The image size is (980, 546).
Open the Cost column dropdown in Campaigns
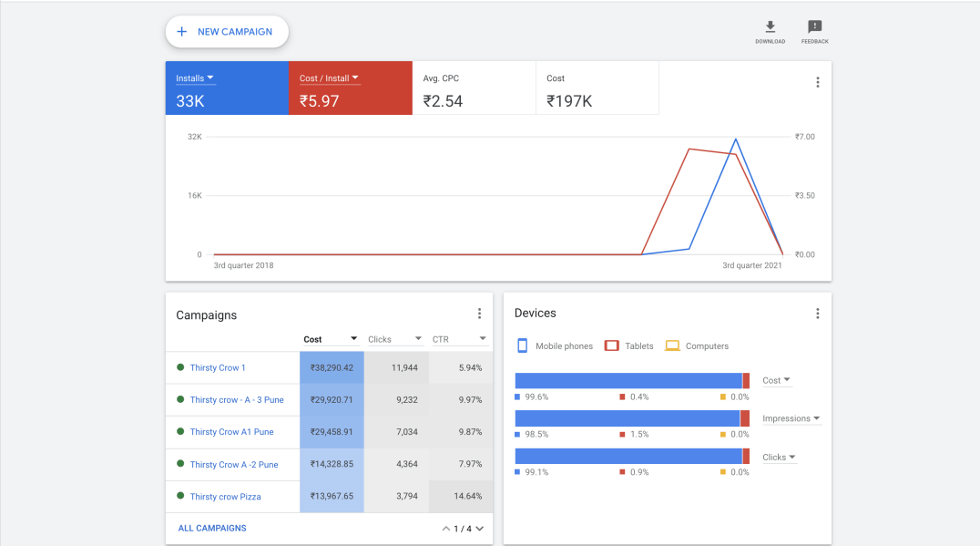coord(331,339)
